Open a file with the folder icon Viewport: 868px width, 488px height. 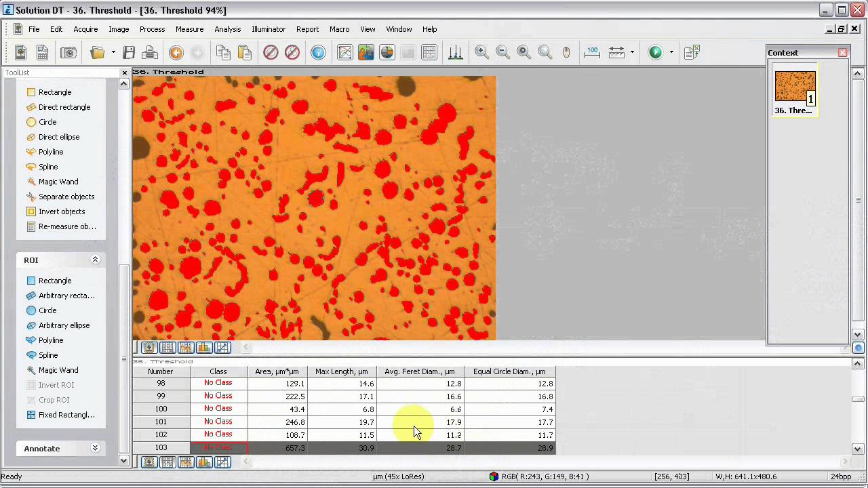coord(98,52)
